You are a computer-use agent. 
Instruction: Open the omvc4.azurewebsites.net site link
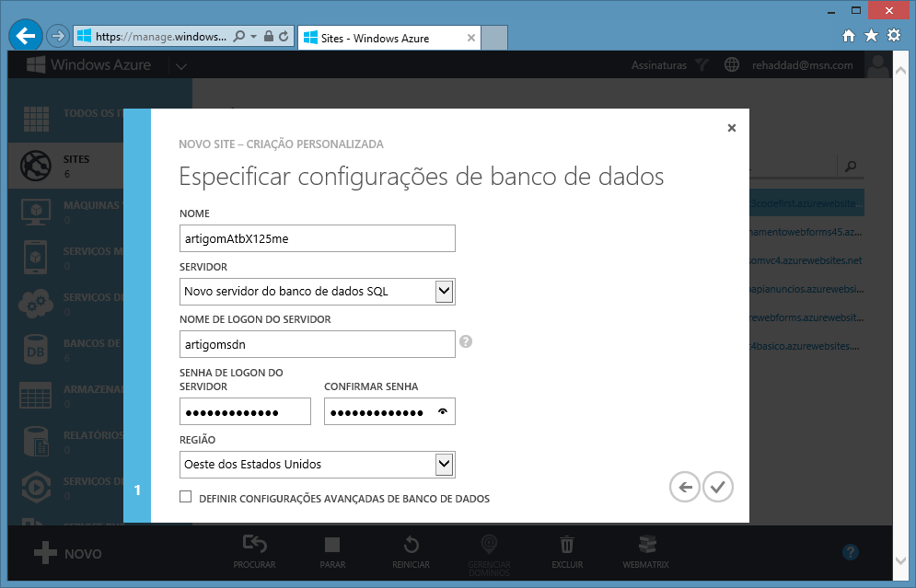(806, 260)
